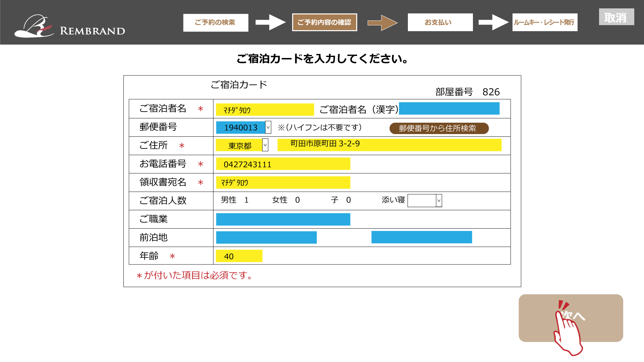Click the ご宿泊人数 row label
The width and height of the screenshot is (644, 362).
pyautogui.click(x=163, y=200)
